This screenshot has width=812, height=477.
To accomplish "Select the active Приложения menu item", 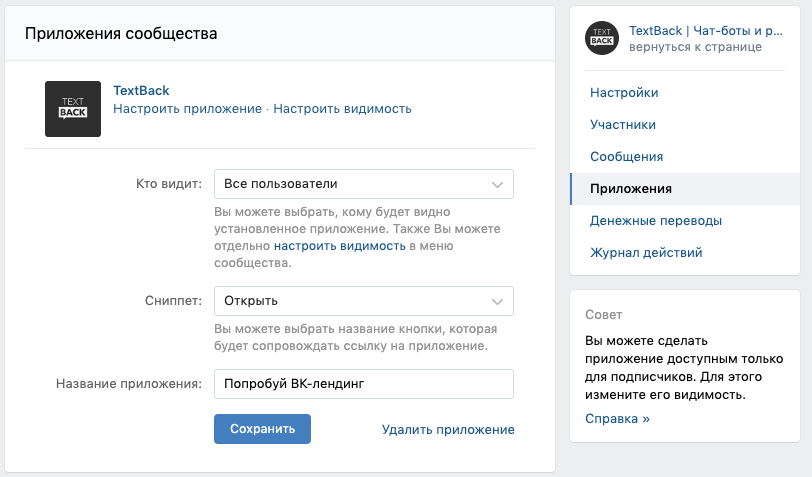I will coord(685,189).
